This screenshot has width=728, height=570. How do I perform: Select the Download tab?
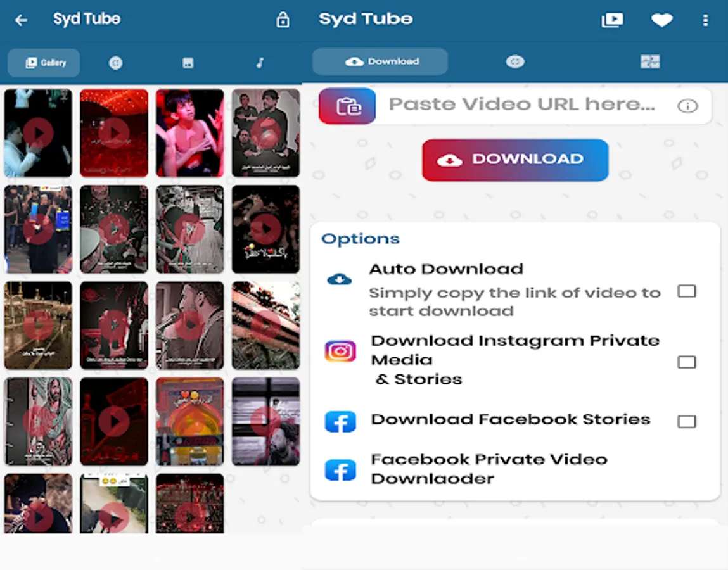380,61
